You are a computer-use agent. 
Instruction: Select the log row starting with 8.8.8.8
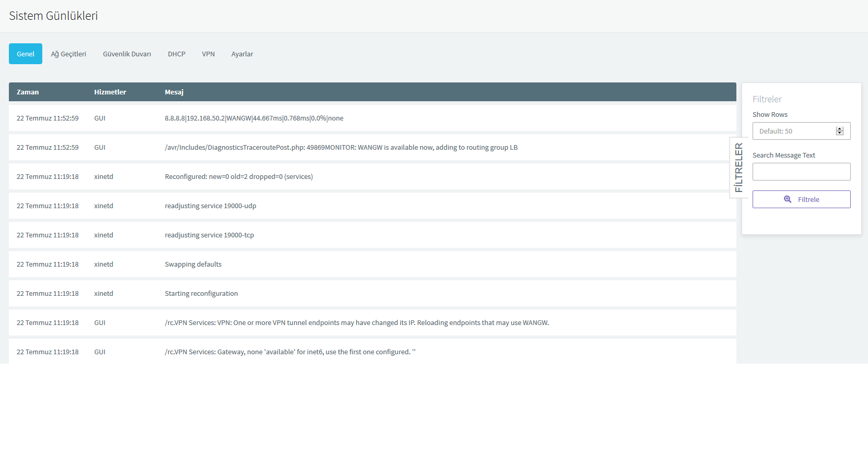pos(254,118)
